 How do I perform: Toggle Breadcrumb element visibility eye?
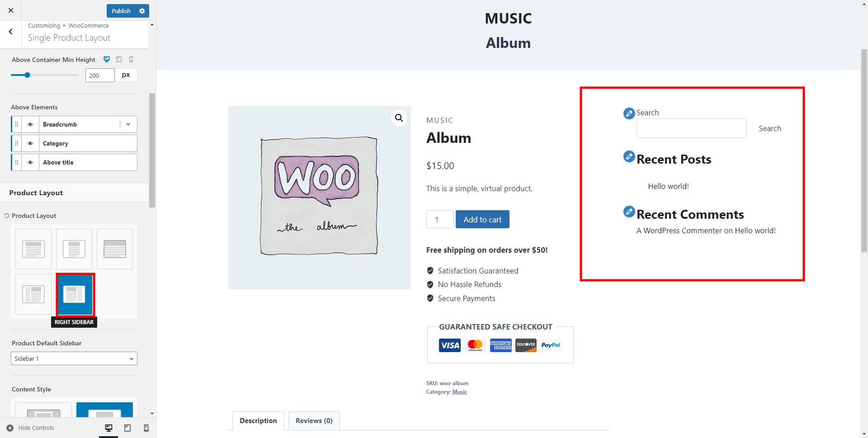click(x=30, y=124)
